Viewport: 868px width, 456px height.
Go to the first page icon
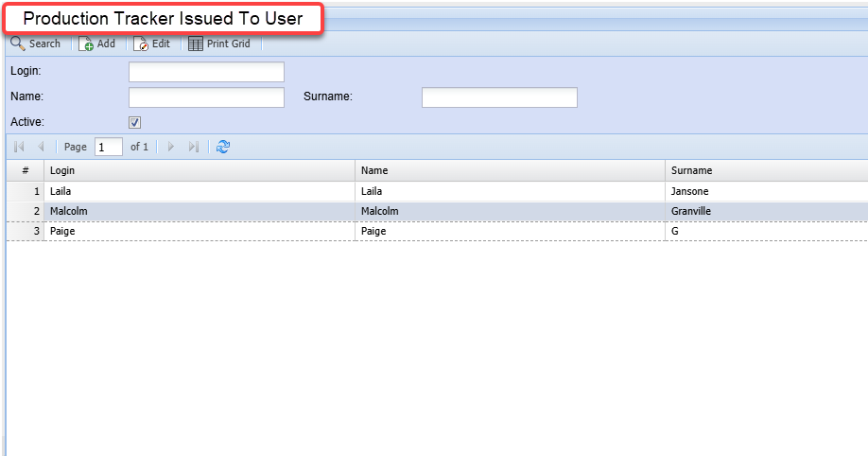19,147
